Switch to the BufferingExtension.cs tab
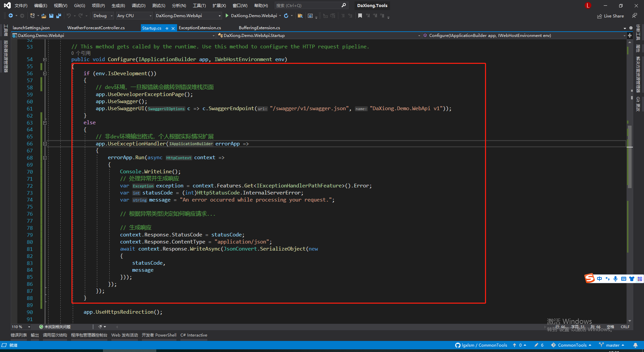Viewport: 644px width, 352px height. coord(259,28)
